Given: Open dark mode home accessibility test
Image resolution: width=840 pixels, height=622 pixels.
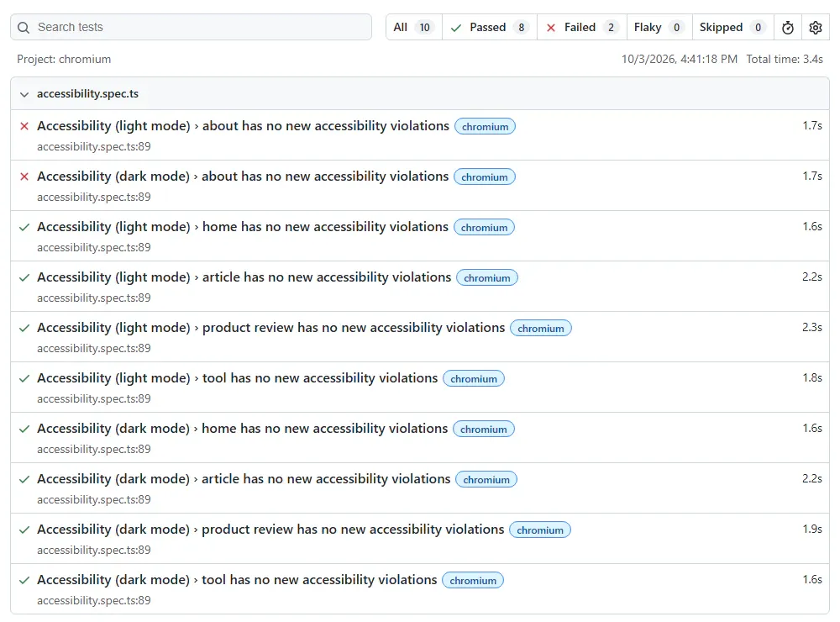Looking at the screenshot, I should click(x=242, y=429).
